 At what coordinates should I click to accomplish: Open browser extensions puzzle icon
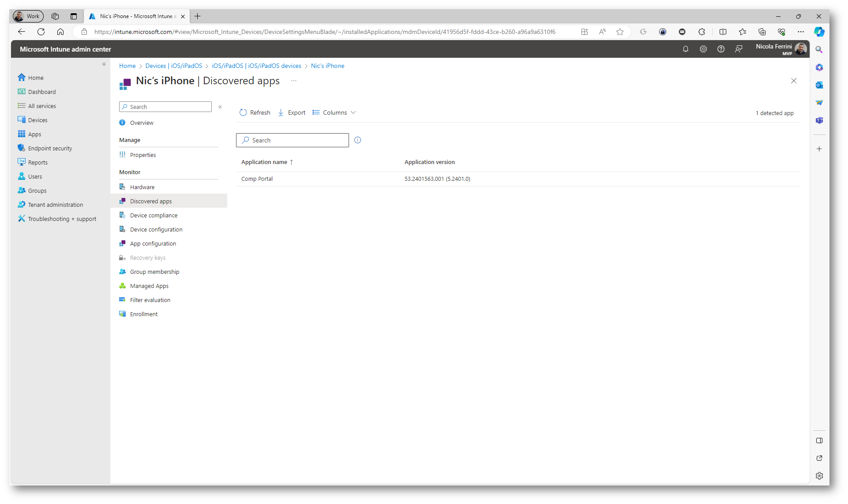pos(702,32)
